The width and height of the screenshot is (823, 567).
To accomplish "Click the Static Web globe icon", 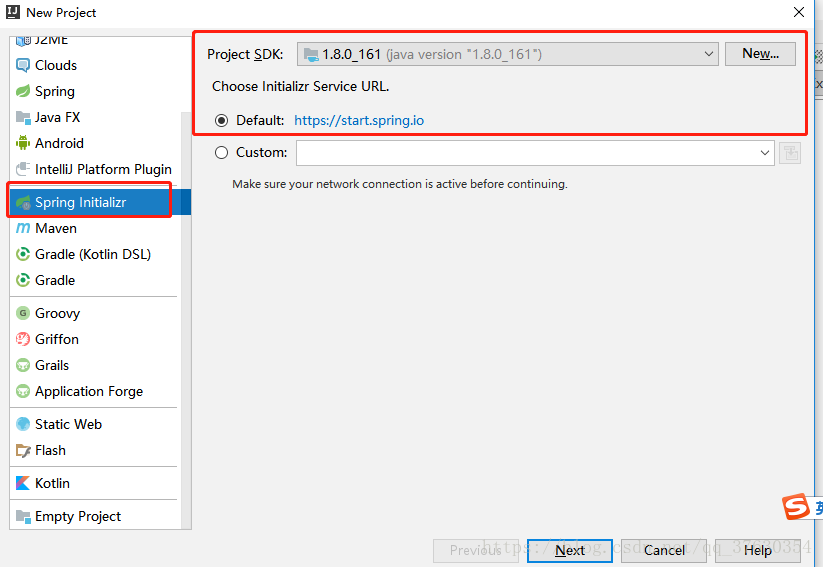I will pos(23,424).
